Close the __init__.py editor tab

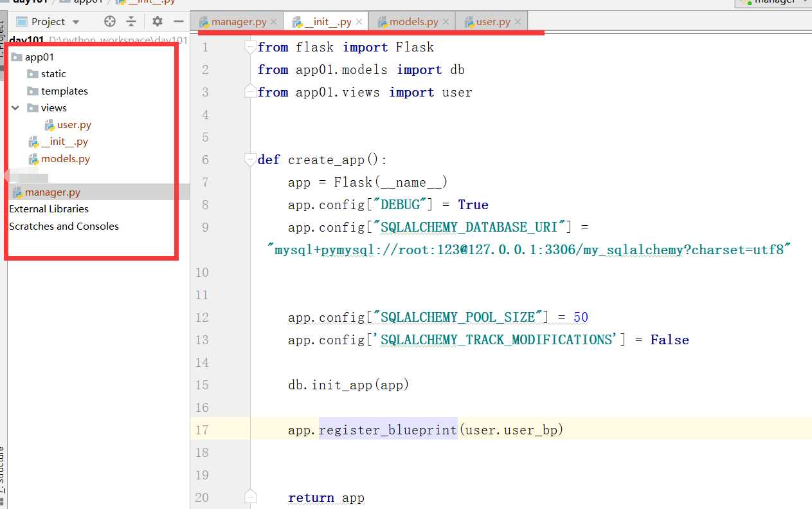tap(359, 22)
